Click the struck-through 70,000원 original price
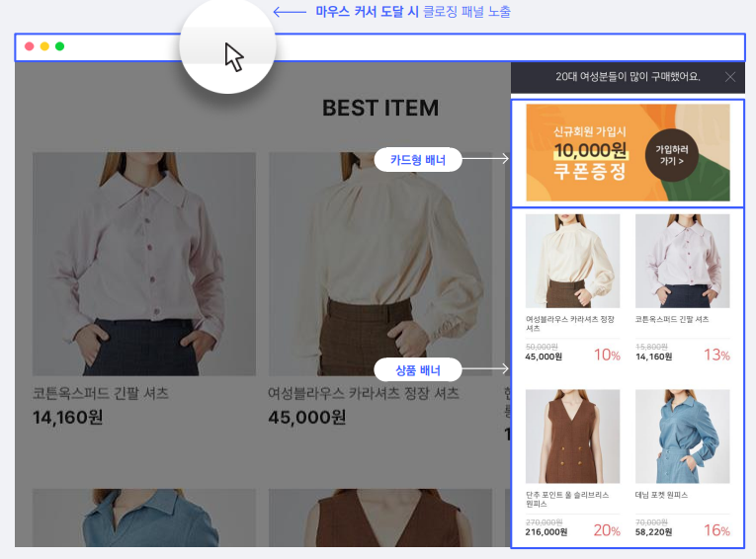Image resolution: width=756 pixels, height=559 pixels. [651, 521]
